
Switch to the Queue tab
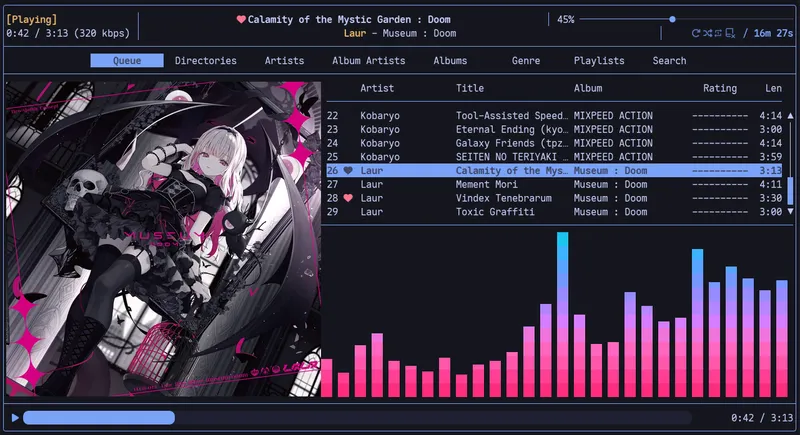coord(127,61)
